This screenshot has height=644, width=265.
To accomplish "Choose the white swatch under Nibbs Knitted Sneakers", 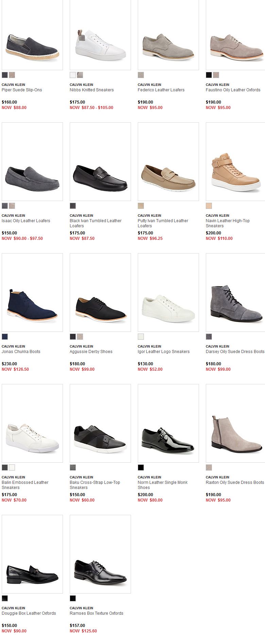I will 73,75.
